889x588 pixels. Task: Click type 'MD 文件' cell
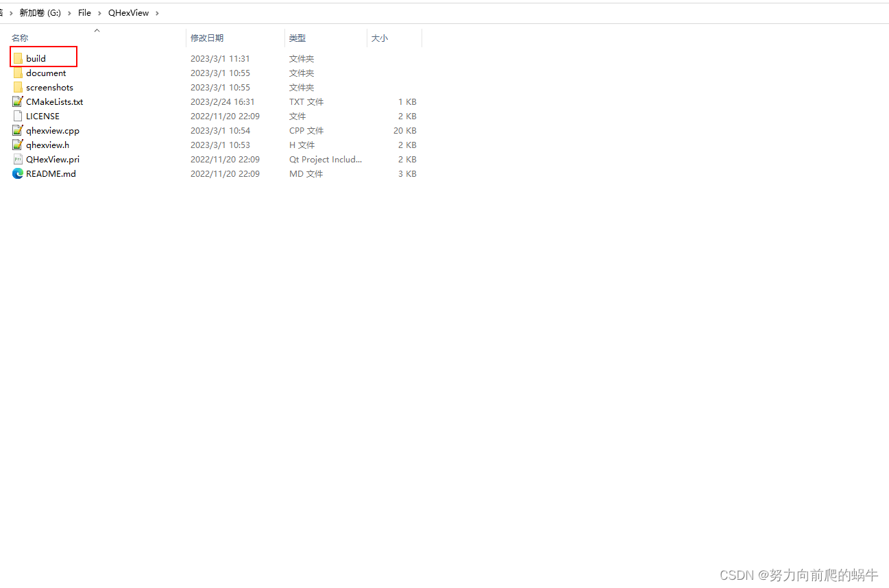click(x=306, y=173)
